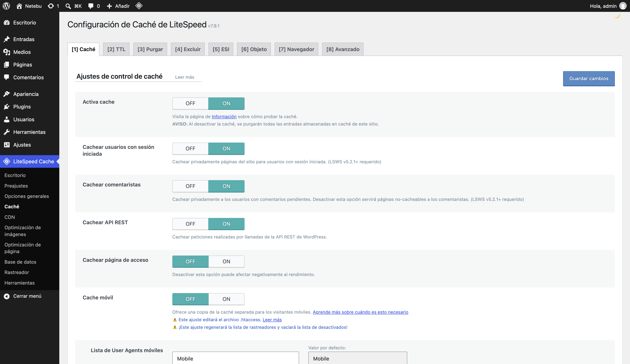Click the plus icon beside Añadir

click(109, 6)
